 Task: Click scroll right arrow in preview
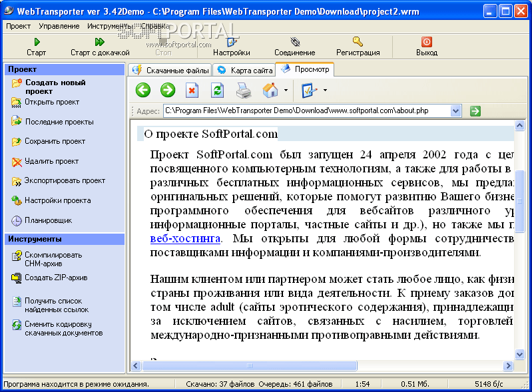508,365
